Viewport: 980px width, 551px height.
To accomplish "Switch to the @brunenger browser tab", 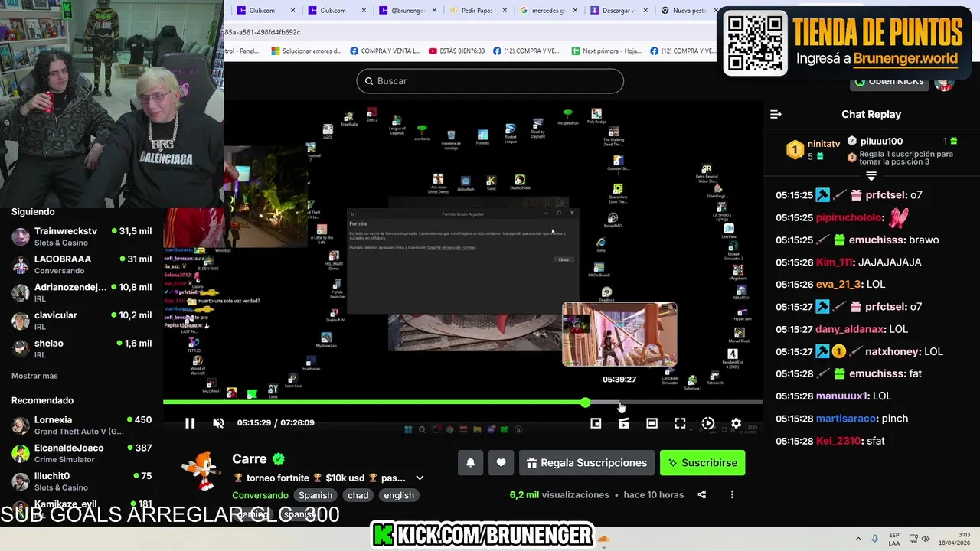I will point(409,11).
